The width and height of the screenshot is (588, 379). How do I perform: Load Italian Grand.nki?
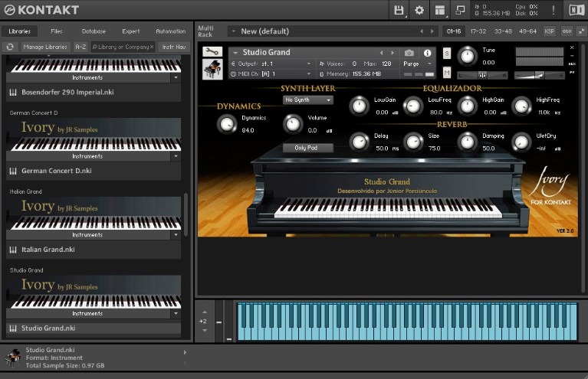tap(94, 250)
